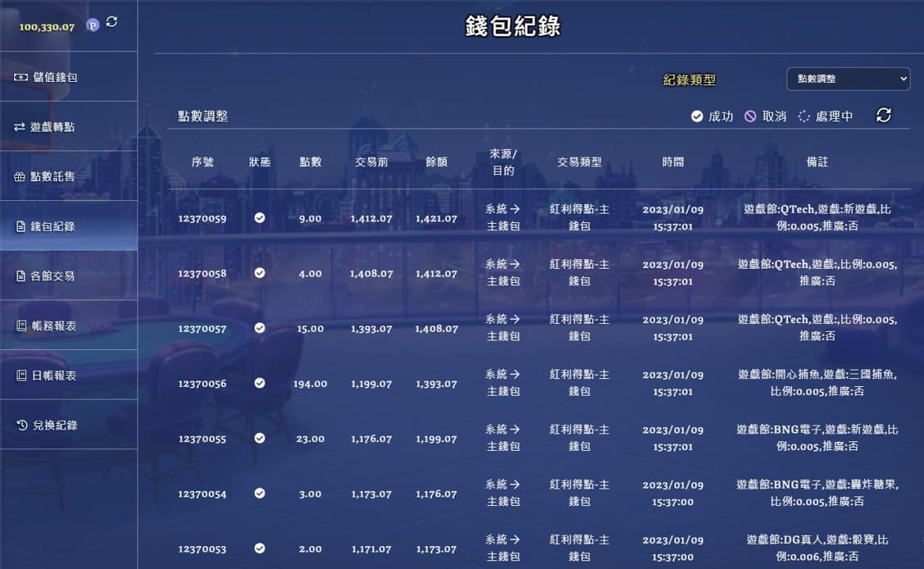Screen dimensions: 924x569
Task: Open 日帳報表 in the sidebar
Action: 68,376
